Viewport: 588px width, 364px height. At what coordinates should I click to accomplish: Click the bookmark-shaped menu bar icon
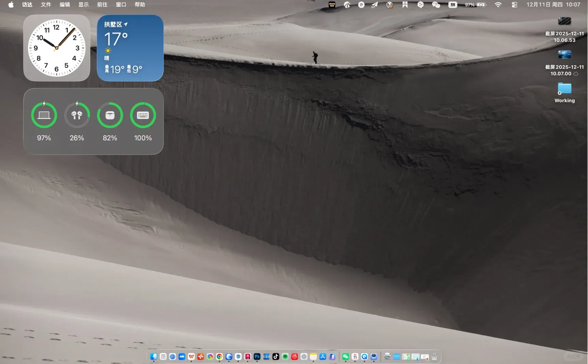[405, 5]
